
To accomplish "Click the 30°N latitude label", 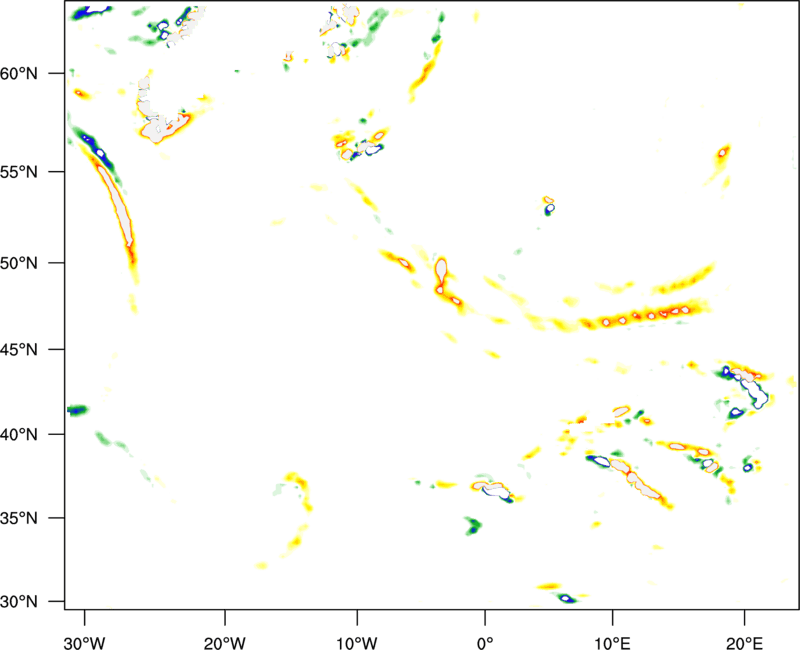I will tap(19, 602).
